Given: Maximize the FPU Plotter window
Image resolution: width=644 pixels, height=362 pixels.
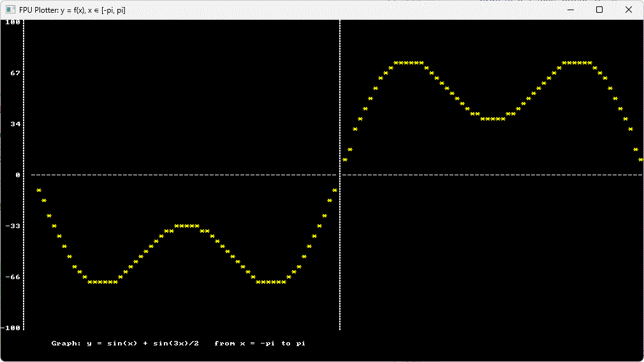Looking at the screenshot, I should click(x=599, y=10).
